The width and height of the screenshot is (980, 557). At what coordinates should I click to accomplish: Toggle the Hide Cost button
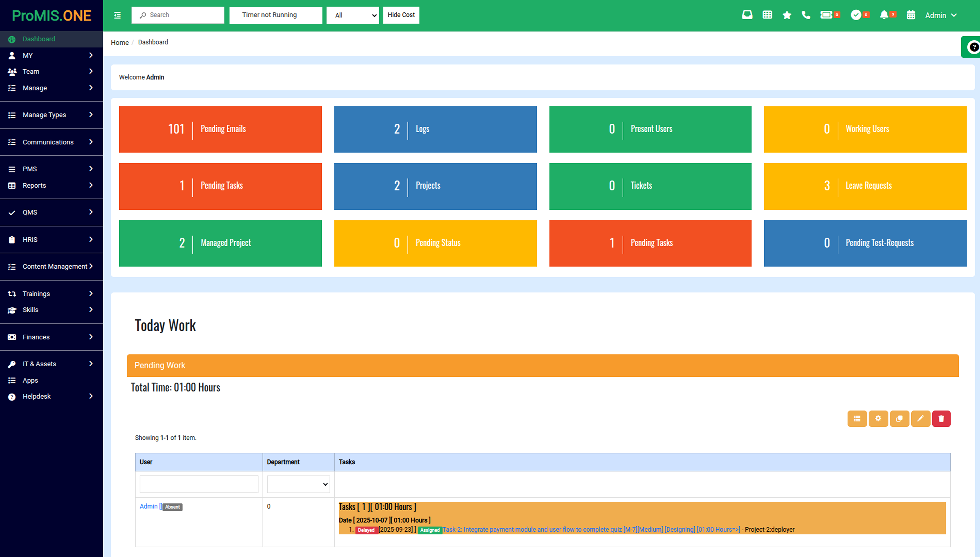coord(401,15)
